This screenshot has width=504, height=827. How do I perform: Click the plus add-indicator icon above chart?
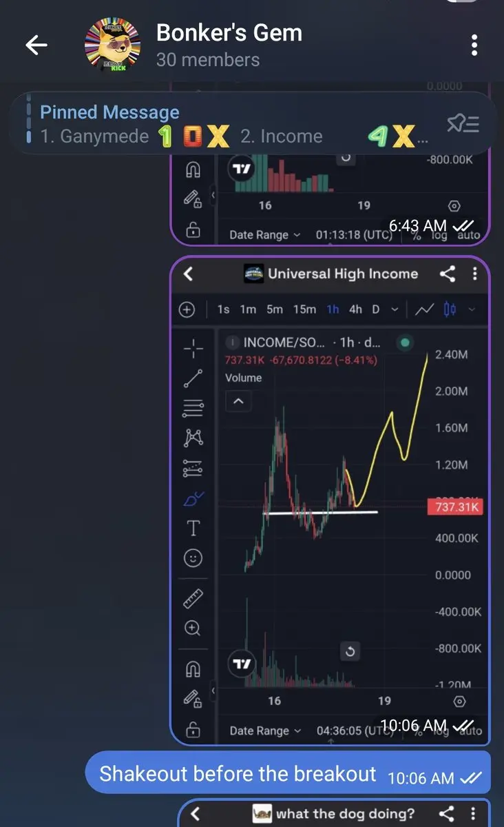[x=187, y=309]
